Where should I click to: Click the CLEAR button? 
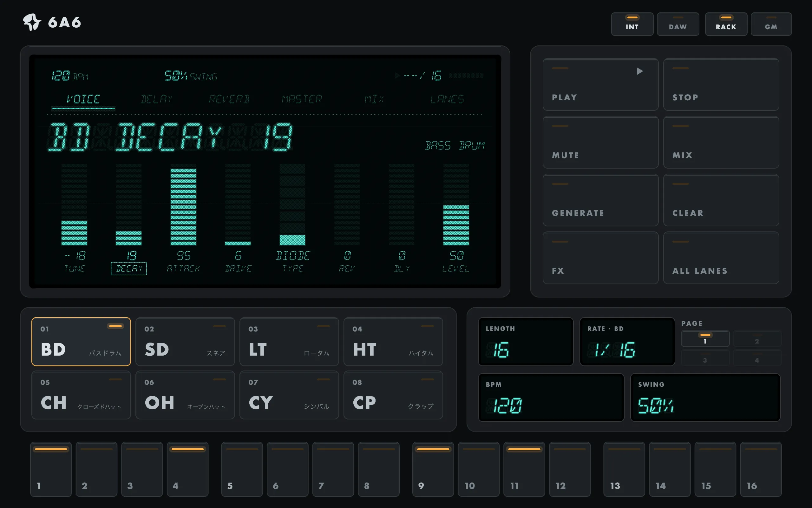[721, 200]
